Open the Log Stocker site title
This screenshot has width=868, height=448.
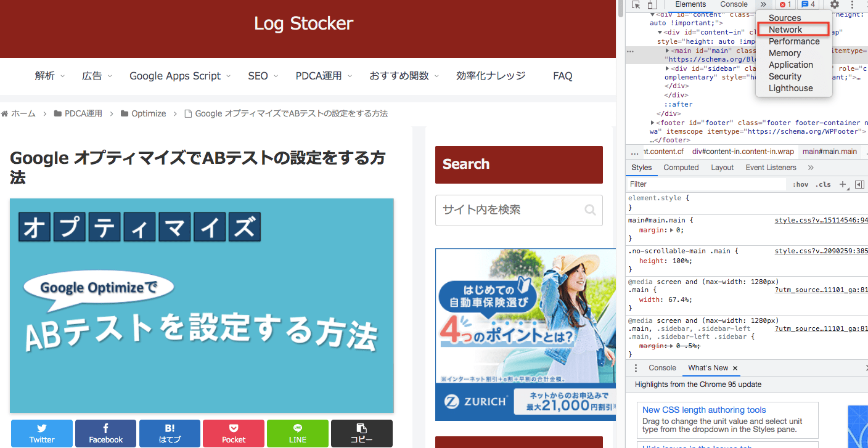[304, 23]
